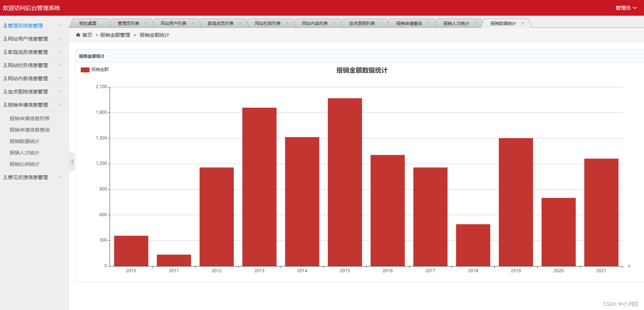
Task: Switch to 管理员列表 tab
Action: (x=129, y=24)
